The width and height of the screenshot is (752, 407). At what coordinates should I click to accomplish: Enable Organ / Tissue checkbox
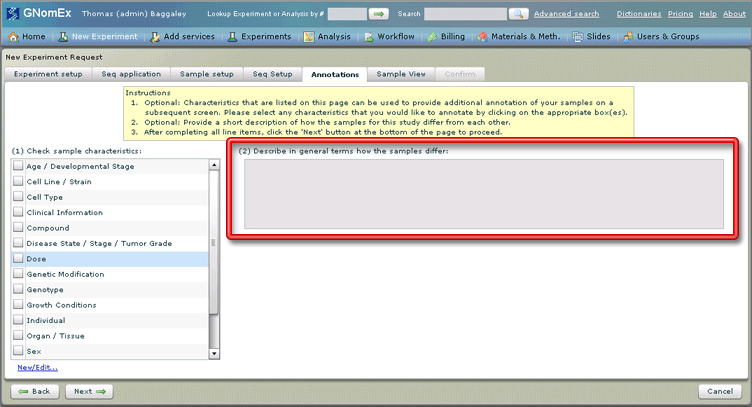[x=18, y=335]
